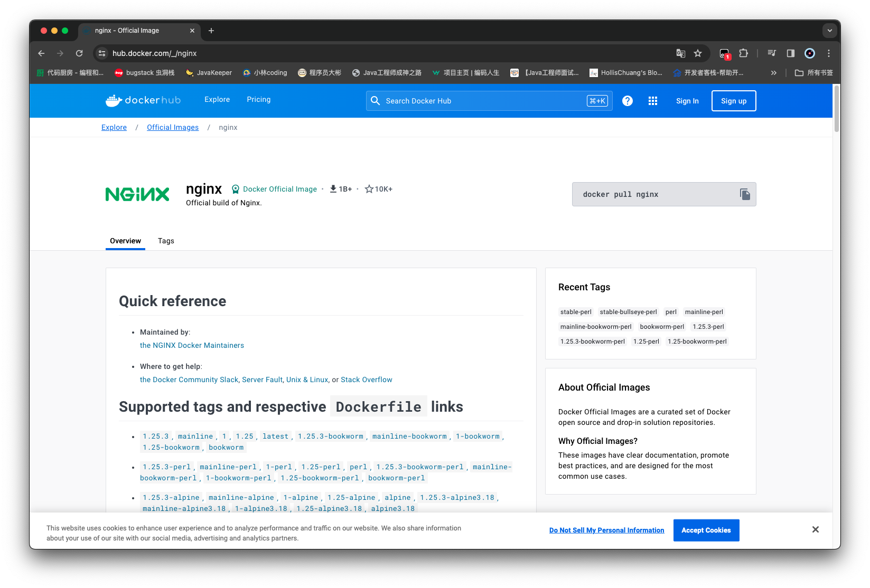Open the NGINX Docker Maintainers link

pos(192,345)
